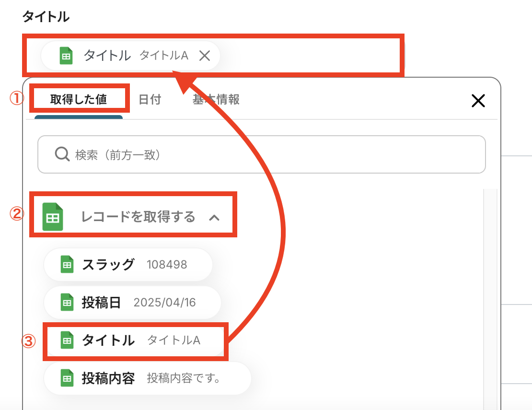Viewport: 532px width, 410px height.
Task: Click the search magnifier icon
Action: (62, 154)
